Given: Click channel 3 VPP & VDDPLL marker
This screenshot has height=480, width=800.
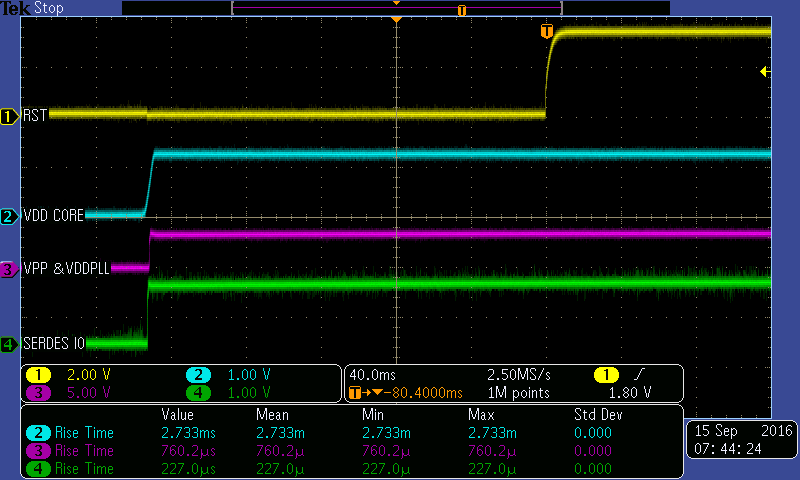Looking at the screenshot, I should pyautogui.click(x=9, y=269).
